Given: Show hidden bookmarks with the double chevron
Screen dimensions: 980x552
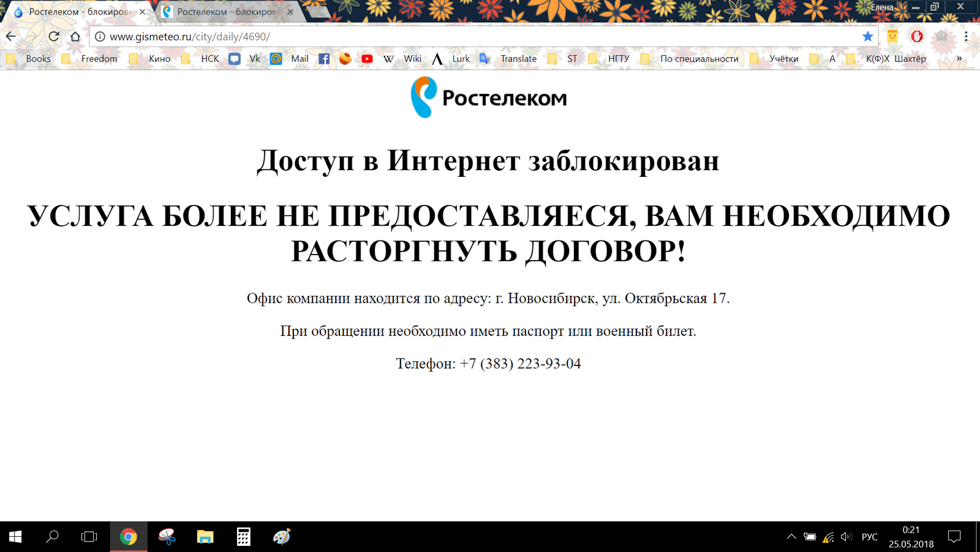Looking at the screenshot, I should point(959,59).
